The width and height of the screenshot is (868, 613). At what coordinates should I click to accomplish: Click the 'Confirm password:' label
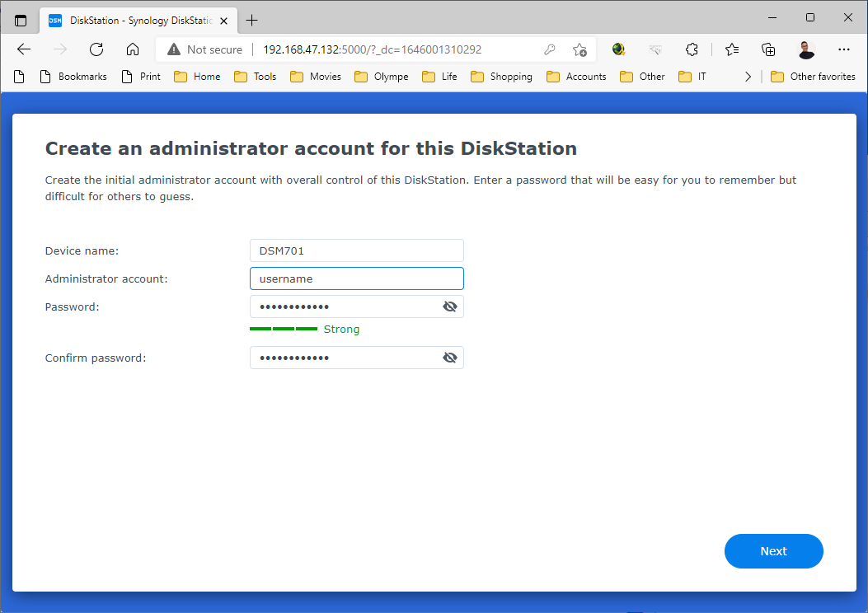coord(96,358)
